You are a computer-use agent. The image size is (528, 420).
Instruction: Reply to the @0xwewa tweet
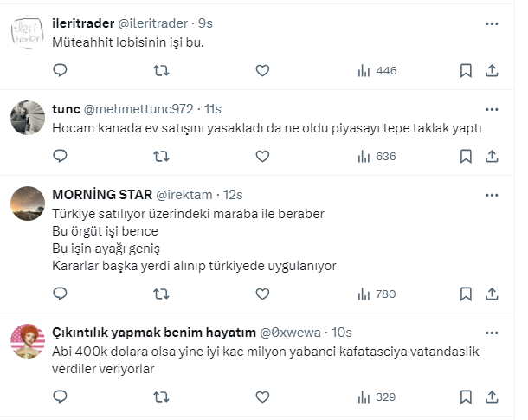60,397
